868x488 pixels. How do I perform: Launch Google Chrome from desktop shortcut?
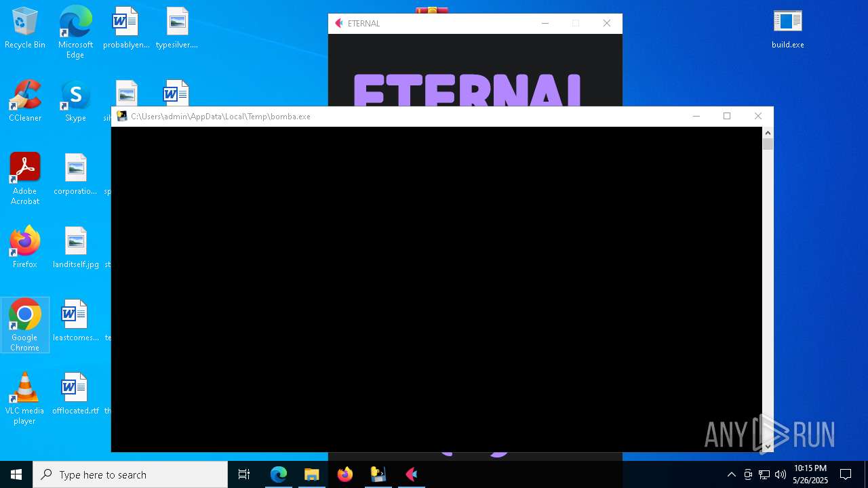click(x=25, y=325)
